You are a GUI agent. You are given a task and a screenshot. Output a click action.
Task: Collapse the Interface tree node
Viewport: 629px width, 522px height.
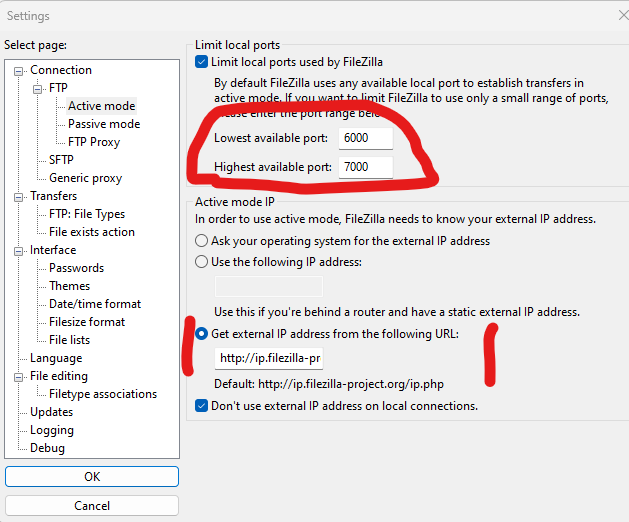tap(20, 250)
